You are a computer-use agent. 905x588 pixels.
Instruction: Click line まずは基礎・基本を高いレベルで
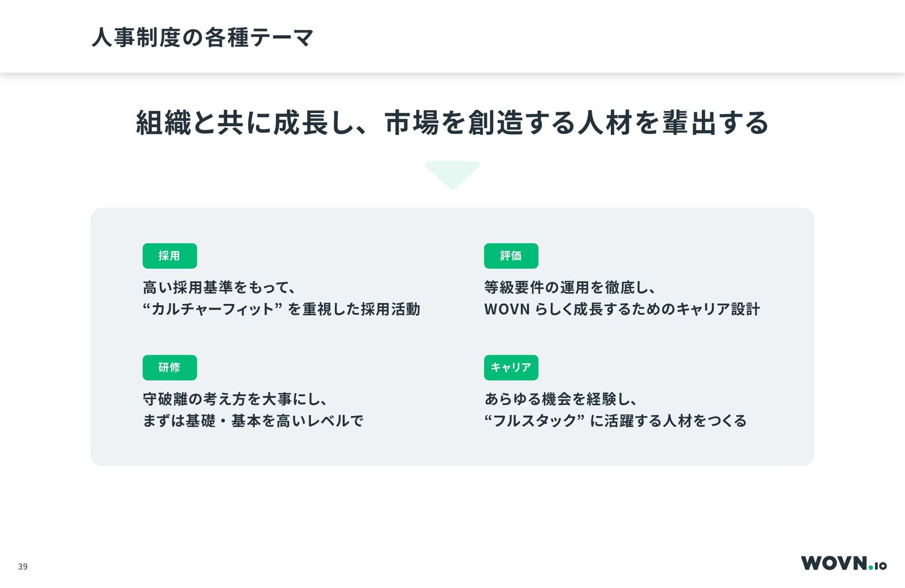pos(253,421)
